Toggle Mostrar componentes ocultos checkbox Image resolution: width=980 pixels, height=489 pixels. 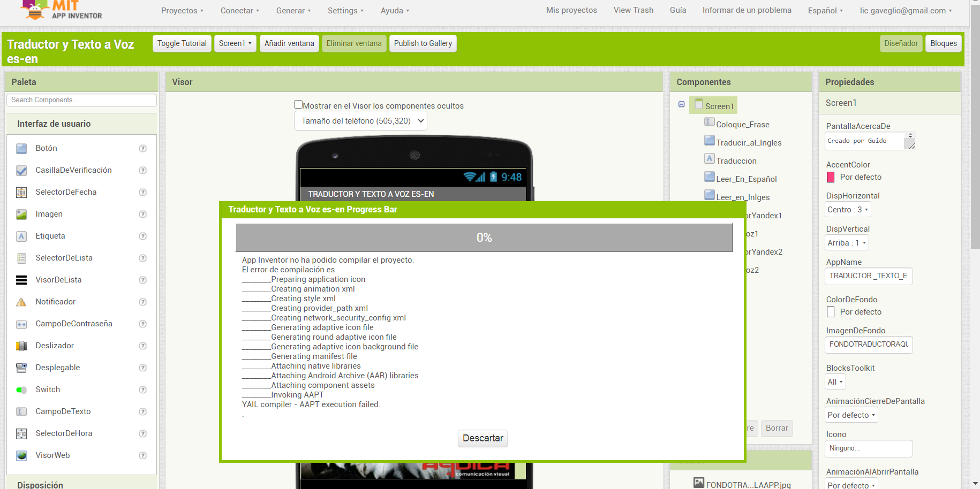(x=298, y=105)
